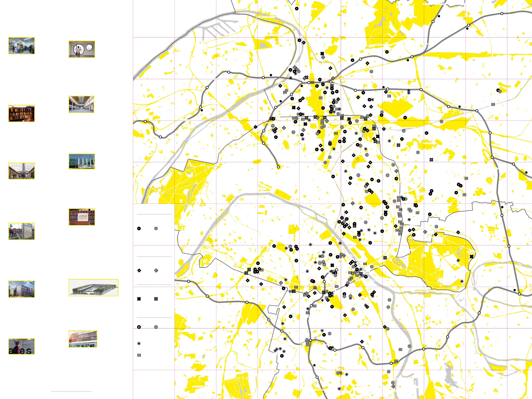Click the dotted circle legend symbol
Viewport: 532px width, 399px height.
tap(156, 228)
